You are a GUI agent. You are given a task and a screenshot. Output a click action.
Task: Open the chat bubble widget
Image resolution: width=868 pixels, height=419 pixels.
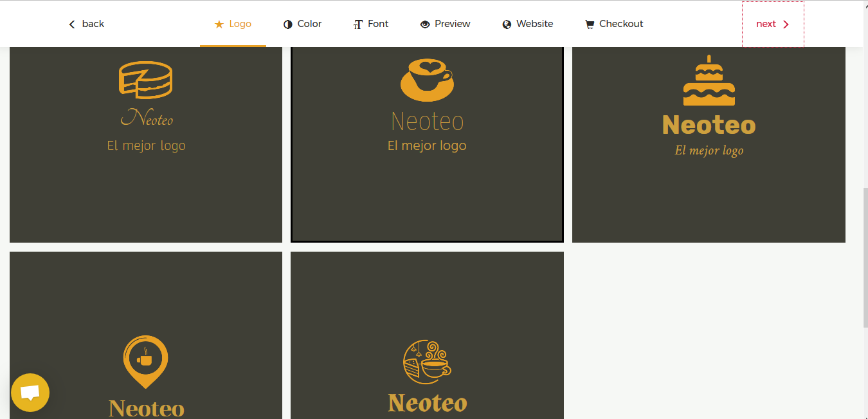[x=30, y=393]
